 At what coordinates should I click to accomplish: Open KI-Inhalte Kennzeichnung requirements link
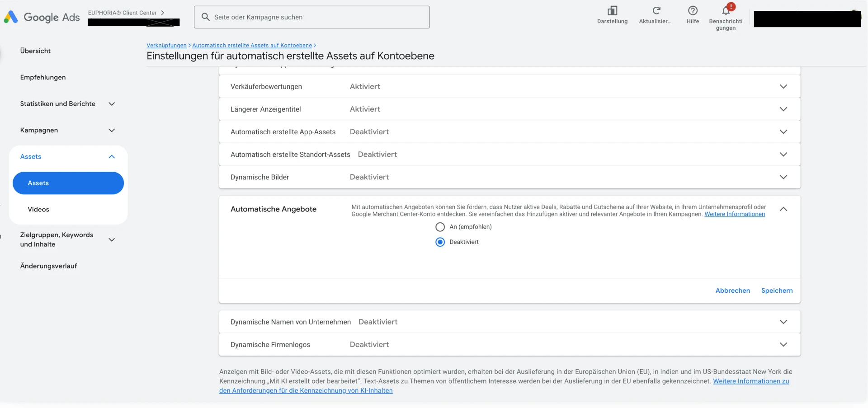pos(504,386)
